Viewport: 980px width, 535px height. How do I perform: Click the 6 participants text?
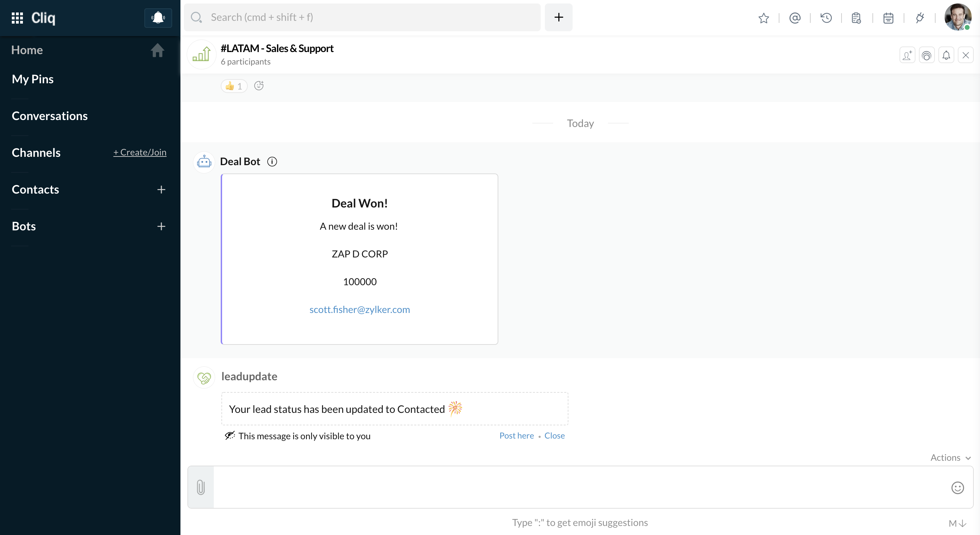pos(246,62)
